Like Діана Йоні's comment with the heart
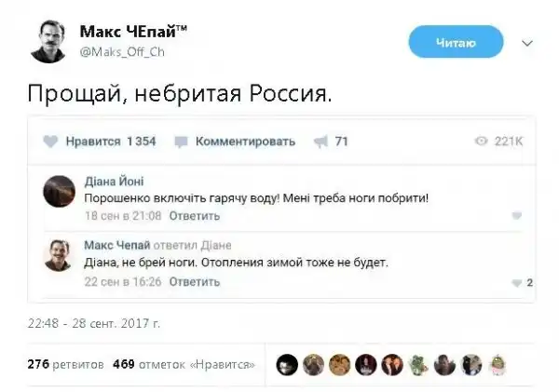The width and height of the screenshot is (559, 392). [x=518, y=216]
